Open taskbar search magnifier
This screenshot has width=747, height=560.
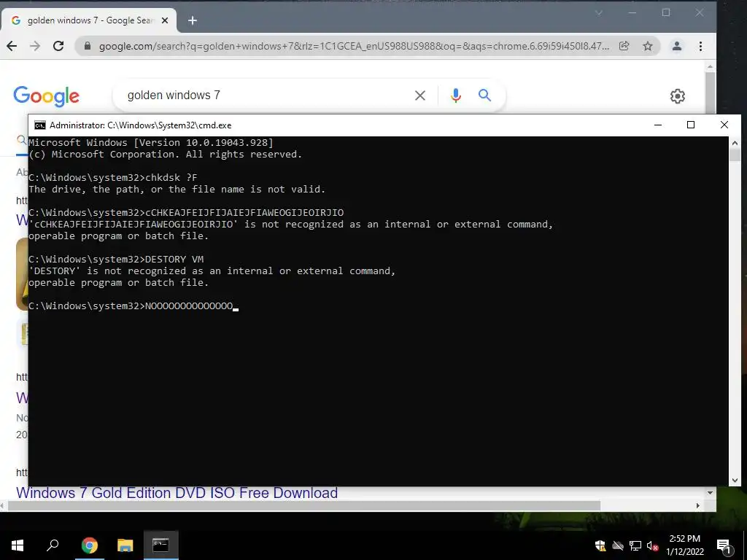53,545
